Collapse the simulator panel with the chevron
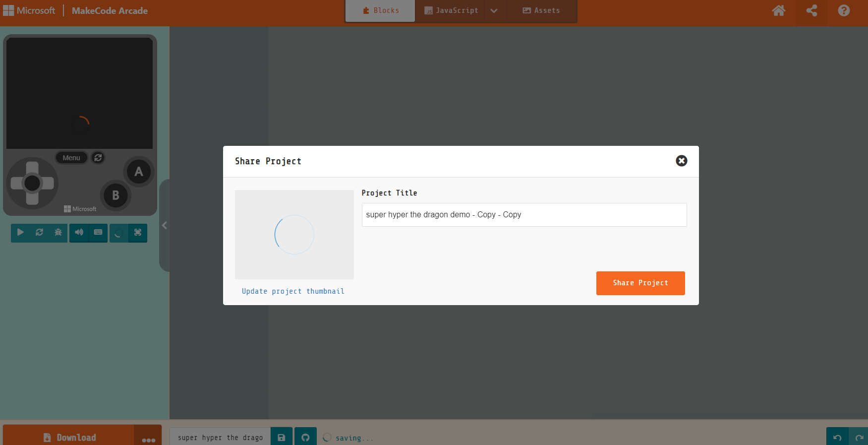Image resolution: width=868 pixels, height=445 pixels. tap(165, 225)
